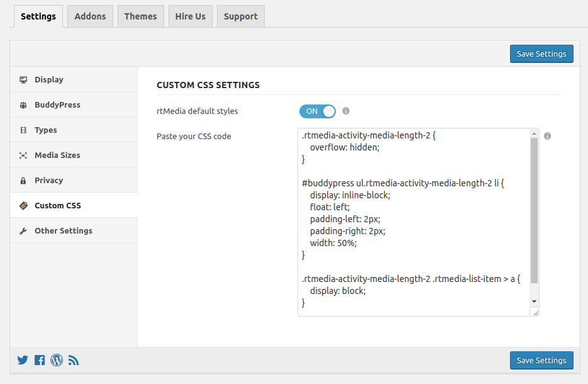The height and width of the screenshot is (384, 588).
Task: Click info icon beside rtMedia default styles
Action: point(346,111)
